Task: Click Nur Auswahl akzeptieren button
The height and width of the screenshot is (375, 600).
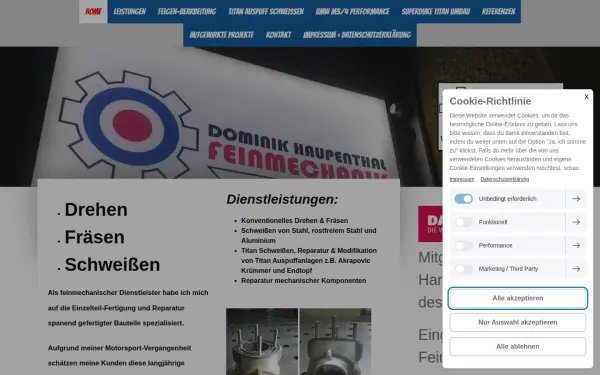Action: click(x=518, y=322)
